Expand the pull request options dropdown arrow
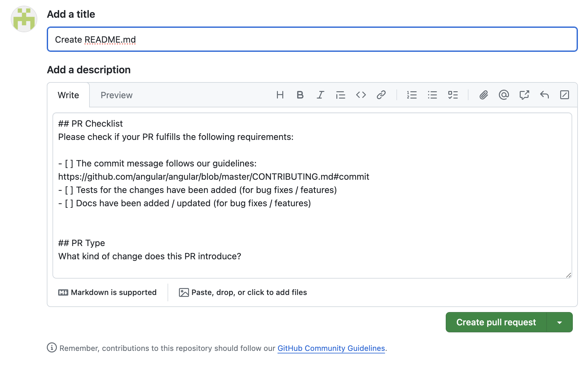The image size is (588, 367). coord(560,322)
